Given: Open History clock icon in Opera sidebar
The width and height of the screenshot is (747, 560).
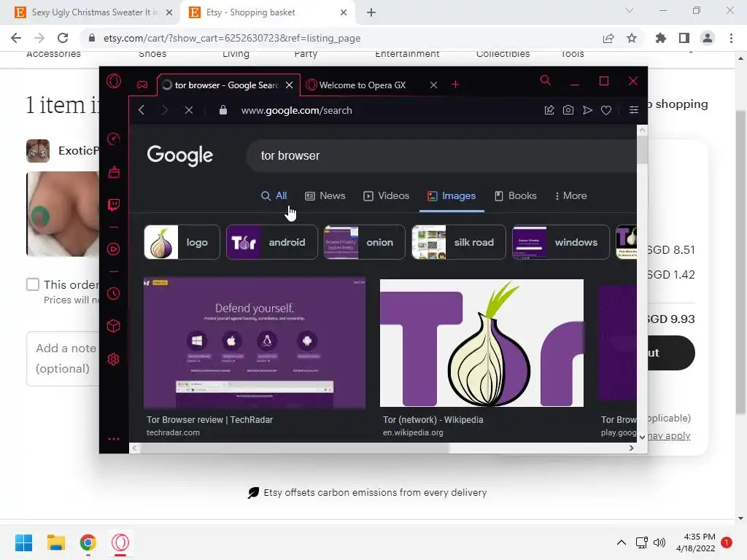Looking at the screenshot, I should (113, 293).
